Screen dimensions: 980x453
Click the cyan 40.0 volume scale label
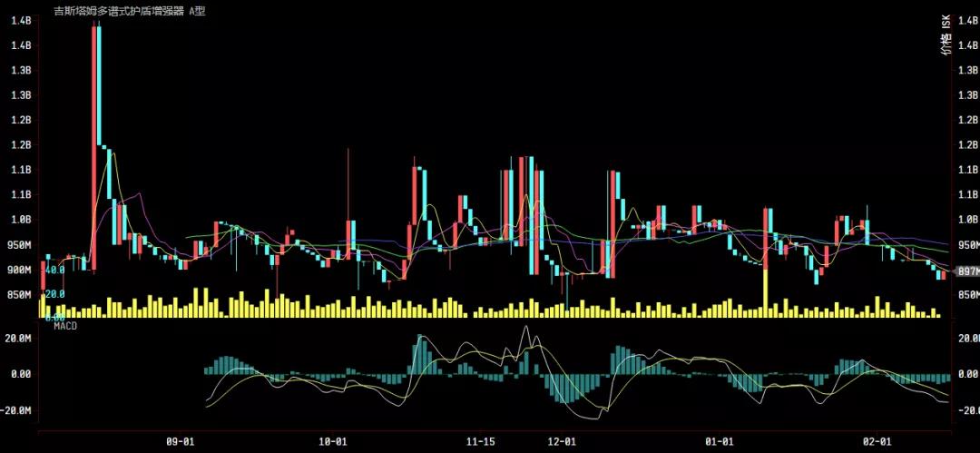click(54, 271)
